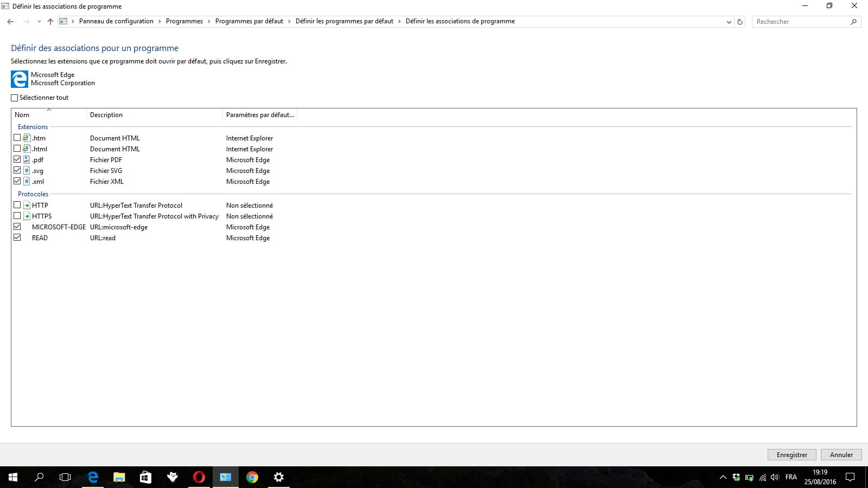Open File Explorer from taskbar
868x488 pixels.
[119, 477]
